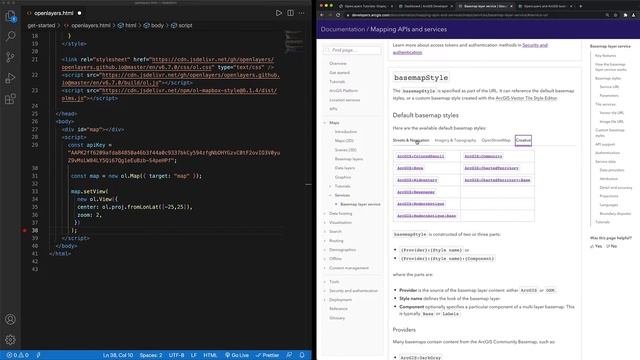Open a new browser tab
The height and width of the screenshot is (360, 640).
(x=580, y=6)
